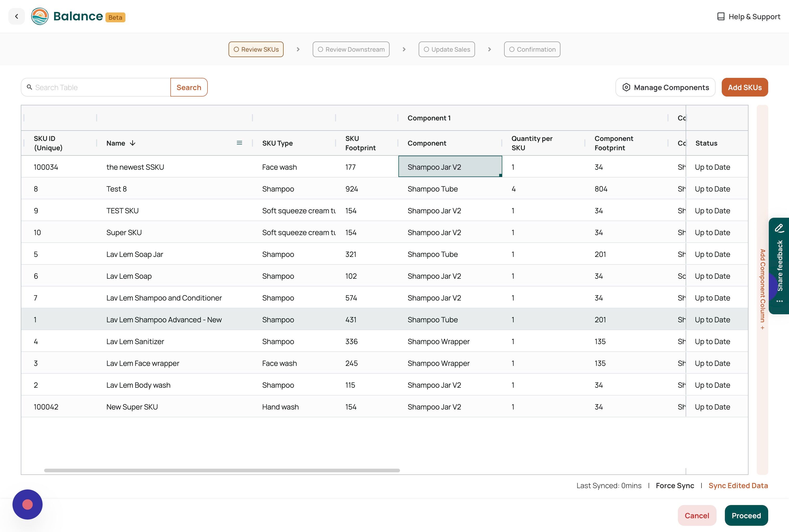Click SKU Footprint 924 cell
This screenshot has height=532, width=789.
367,188
